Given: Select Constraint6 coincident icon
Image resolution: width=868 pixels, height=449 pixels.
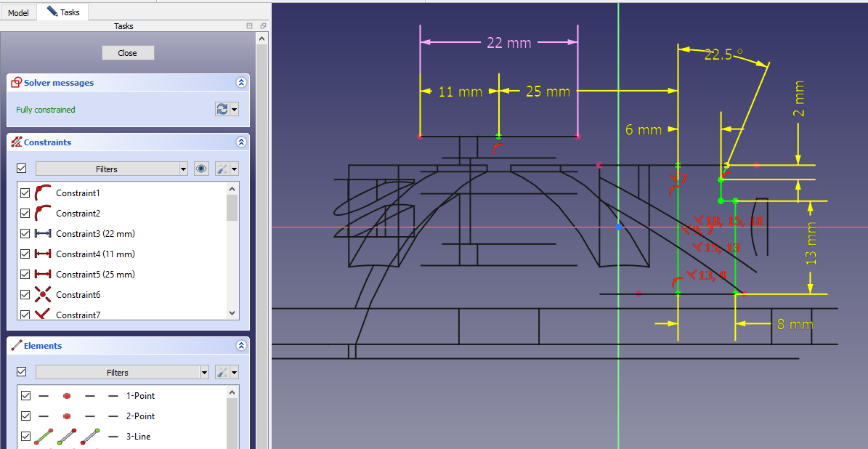Looking at the screenshot, I should tap(43, 295).
